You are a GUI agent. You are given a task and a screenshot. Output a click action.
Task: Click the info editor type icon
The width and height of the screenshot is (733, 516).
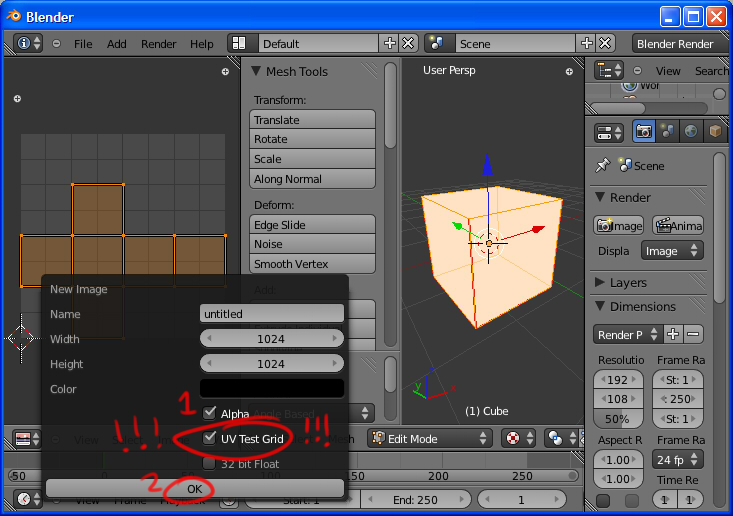29,44
